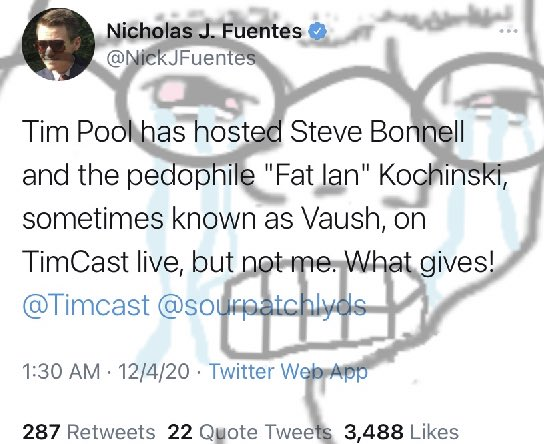Viewport: 544px width, 444px height.
Task: Open Nicholas J. Fuentes profile picture
Action: point(58,44)
